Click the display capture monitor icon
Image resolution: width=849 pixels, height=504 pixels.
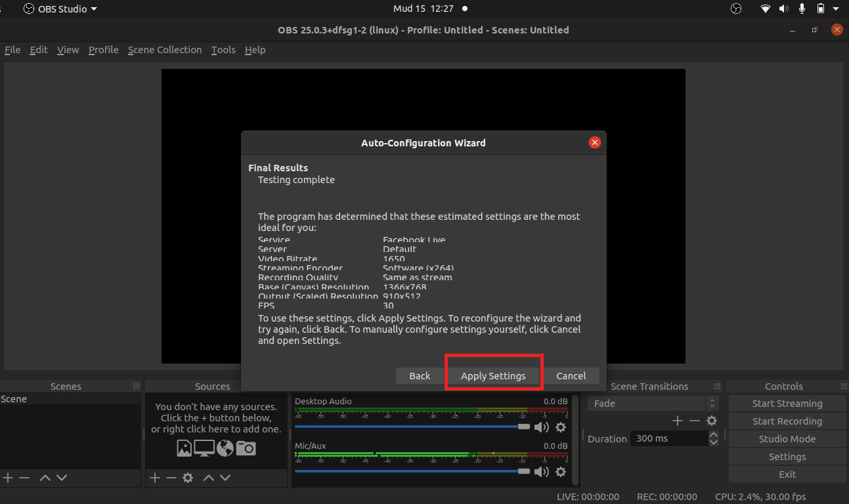(204, 448)
